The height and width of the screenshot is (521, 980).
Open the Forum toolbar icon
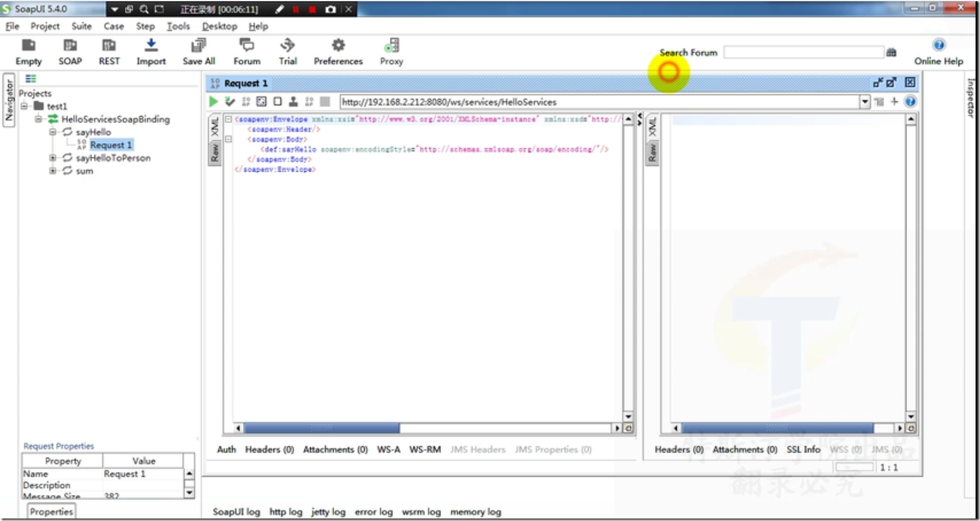pyautogui.click(x=247, y=45)
